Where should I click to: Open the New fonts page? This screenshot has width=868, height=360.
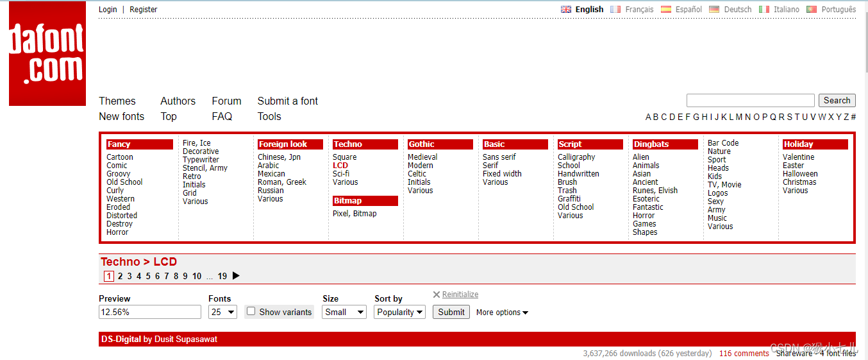tap(122, 116)
